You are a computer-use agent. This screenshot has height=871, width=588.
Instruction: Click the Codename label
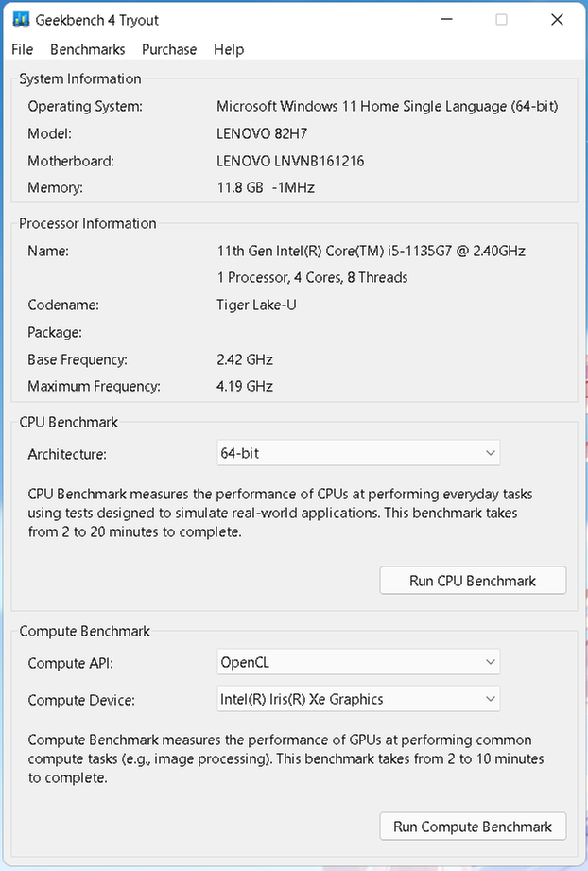pyautogui.click(x=62, y=305)
